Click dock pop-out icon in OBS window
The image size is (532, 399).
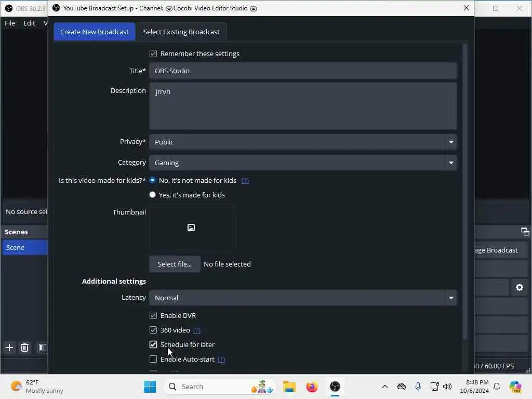tap(525, 232)
